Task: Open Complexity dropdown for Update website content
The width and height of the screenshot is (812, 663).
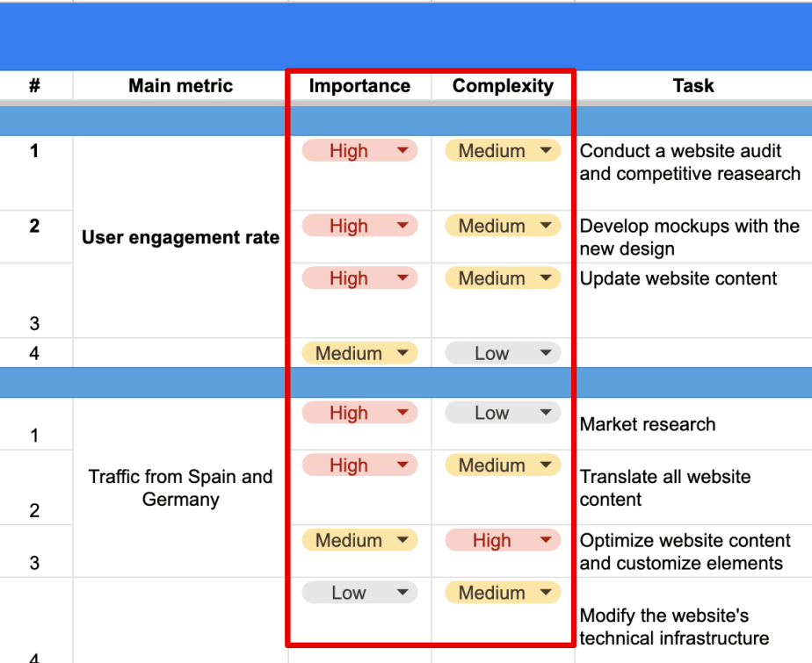Action: (503, 277)
